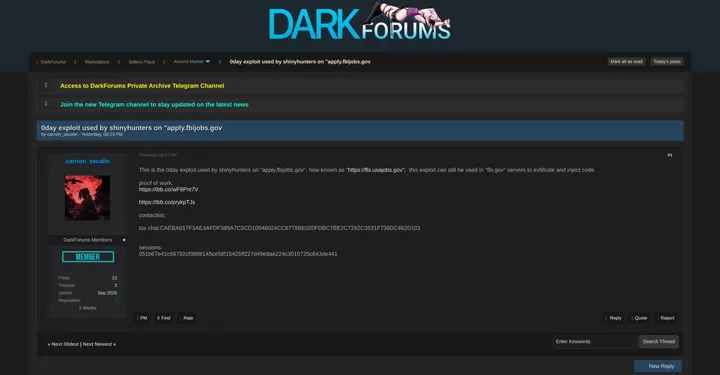Open the post number #1 permalink
This screenshot has width=720, height=375.
click(669, 155)
